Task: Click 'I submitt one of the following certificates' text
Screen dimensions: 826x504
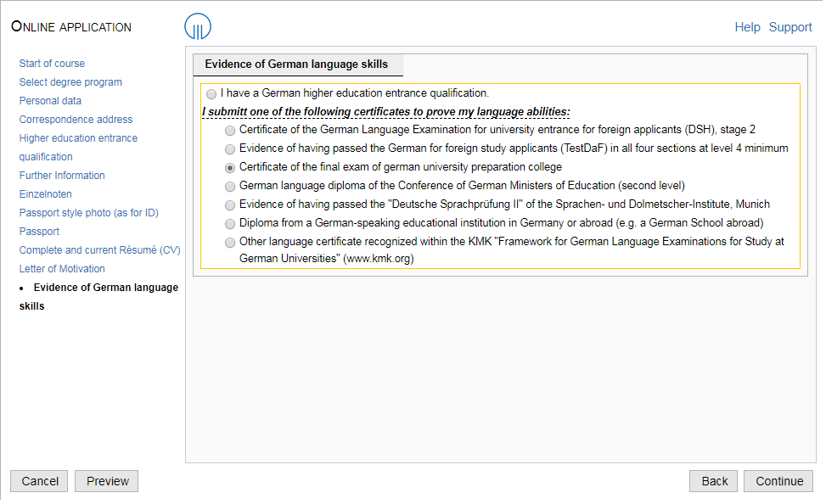Action: 385,112
